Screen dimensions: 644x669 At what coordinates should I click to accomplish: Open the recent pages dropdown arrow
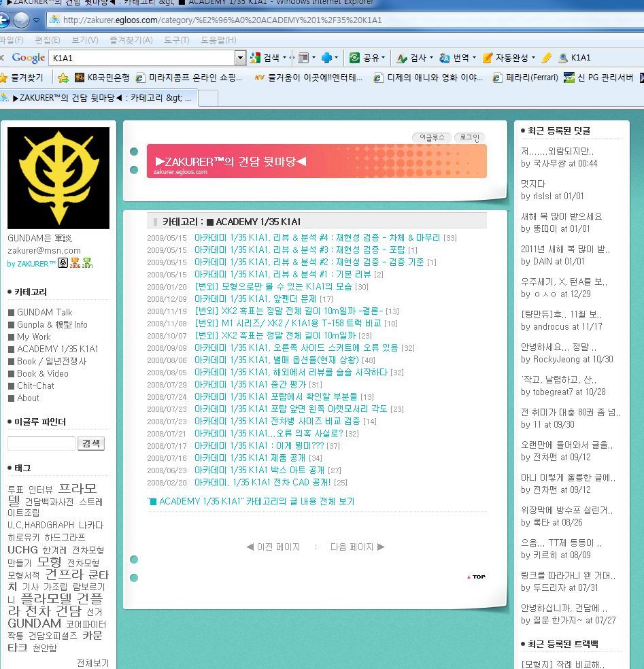pyautogui.click(x=36, y=20)
